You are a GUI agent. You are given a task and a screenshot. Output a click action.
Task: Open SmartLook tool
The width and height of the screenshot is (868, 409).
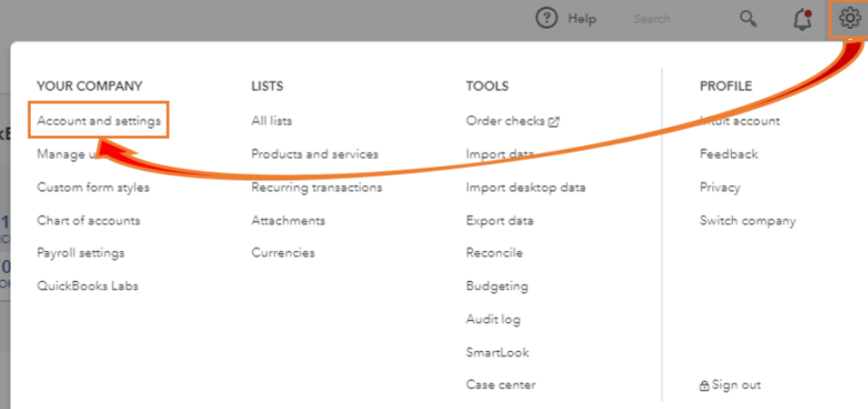tap(498, 352)
